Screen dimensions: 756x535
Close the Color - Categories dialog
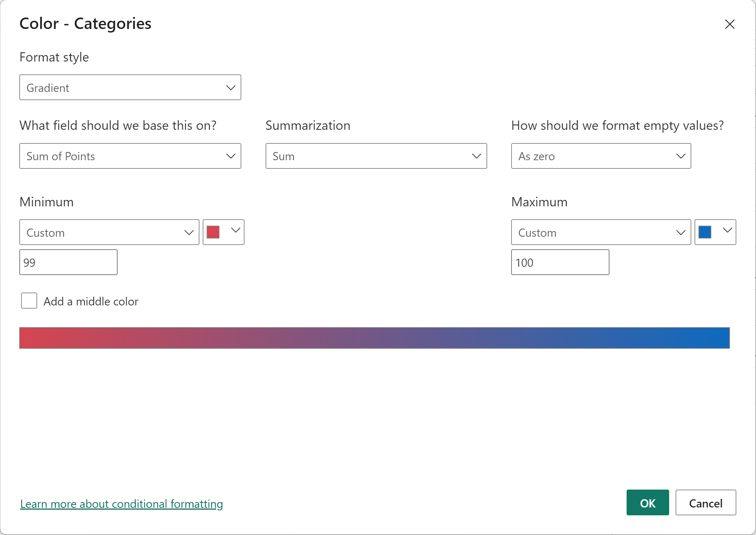[x=730, y=24]
